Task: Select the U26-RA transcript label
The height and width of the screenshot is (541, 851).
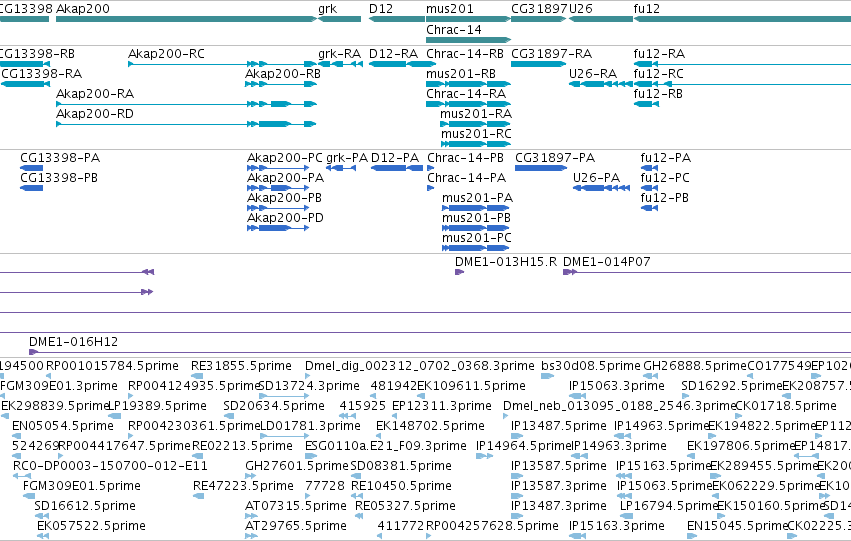Action: [593, 74]
